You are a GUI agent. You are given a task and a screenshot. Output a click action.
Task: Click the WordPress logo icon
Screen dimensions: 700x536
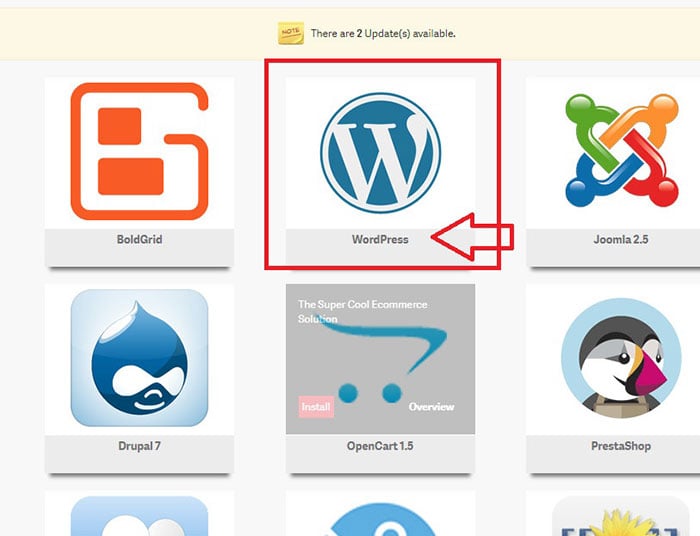[x=380, y=153]
